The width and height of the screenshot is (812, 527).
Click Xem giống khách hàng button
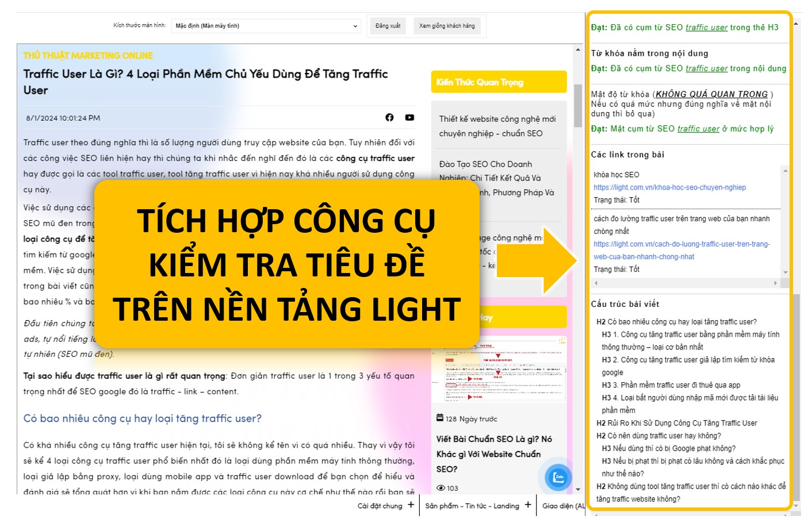(447, 26)
